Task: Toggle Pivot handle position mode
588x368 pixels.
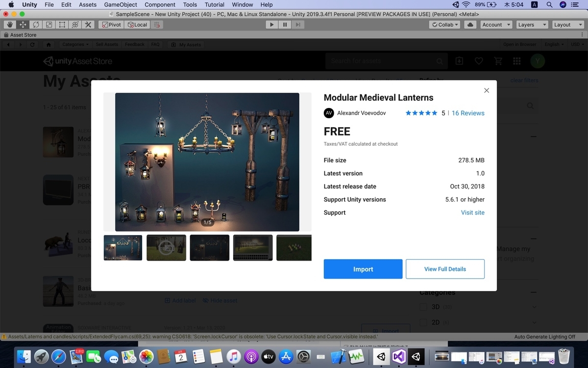Action: 112,25
